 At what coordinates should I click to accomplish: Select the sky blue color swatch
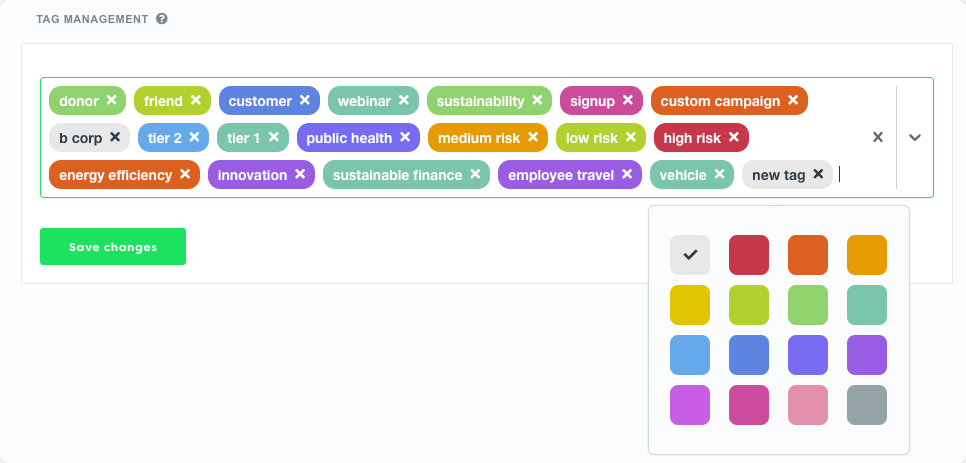690,355
